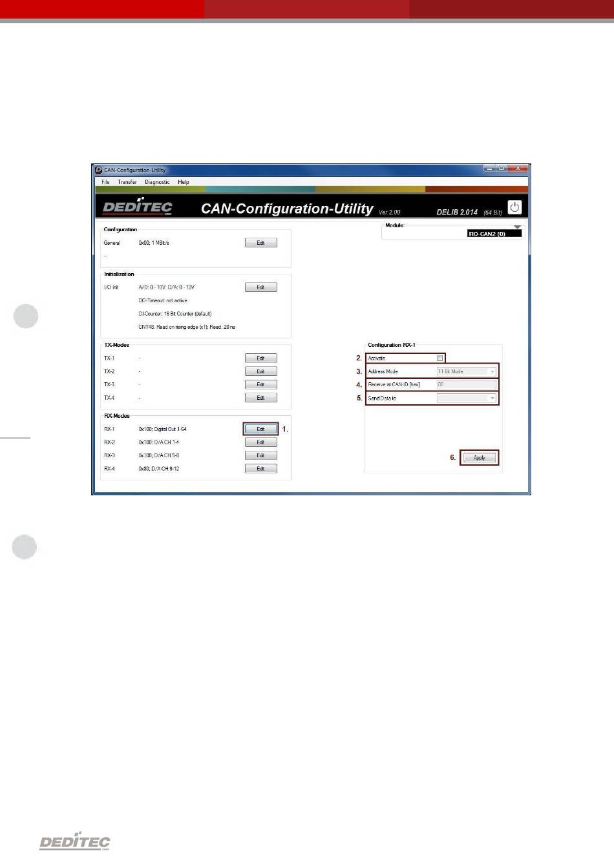Click Edit for RX-2
Image resolution: width=614 pixels, height=868 pixels.
pos(260,442)
